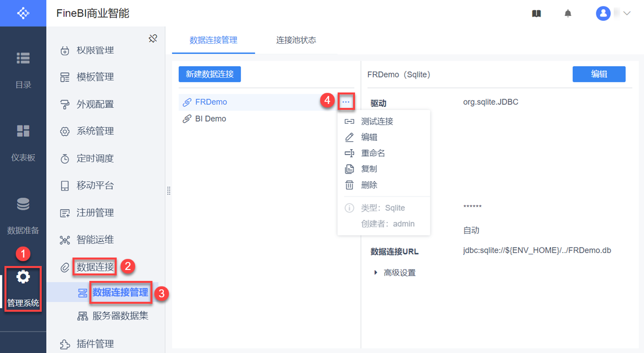Open the 数据准备 data preparation section
Screen dimensions: 644x353
click(x=23, y=216)
